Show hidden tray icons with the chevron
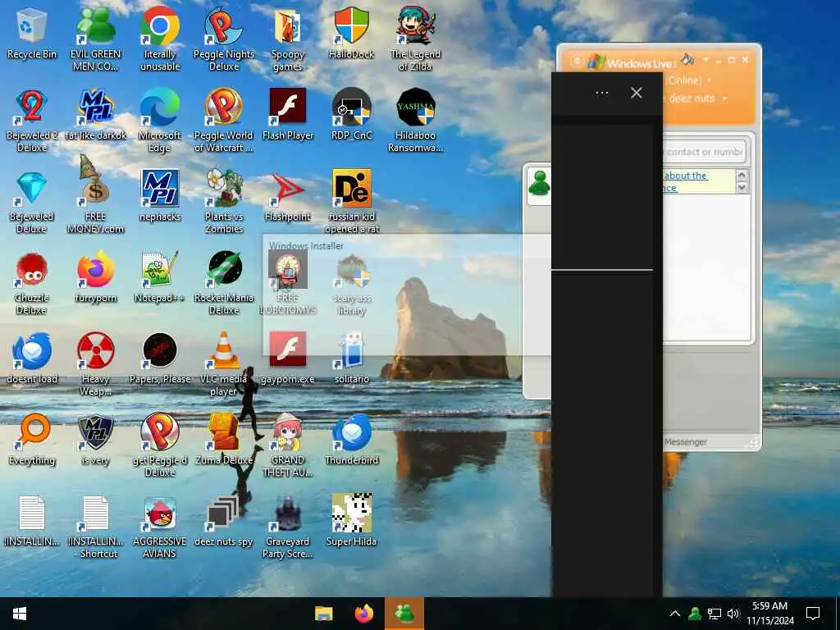This screenshot has width=840, height=630. (675, 614)
